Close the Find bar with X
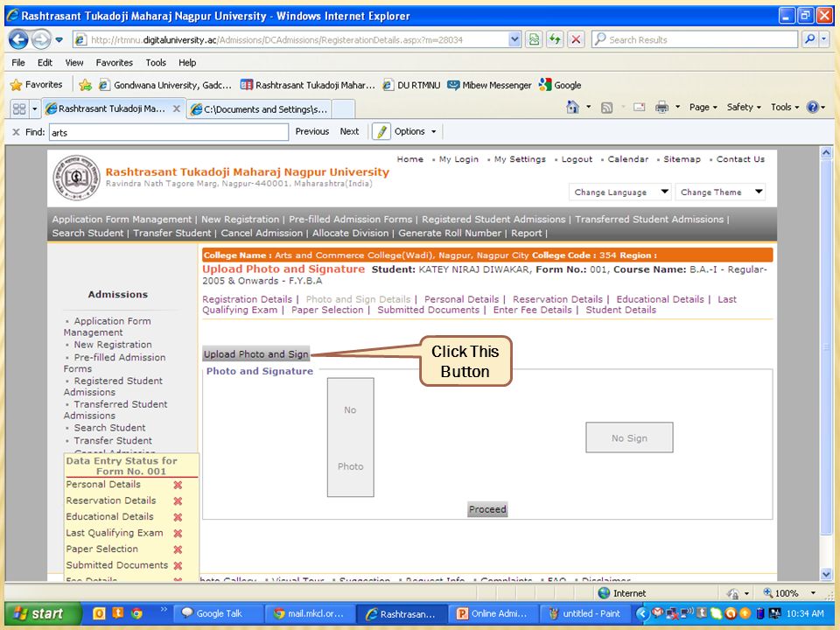The width and height of the screenshot is (840, 630). coord(16,132)
